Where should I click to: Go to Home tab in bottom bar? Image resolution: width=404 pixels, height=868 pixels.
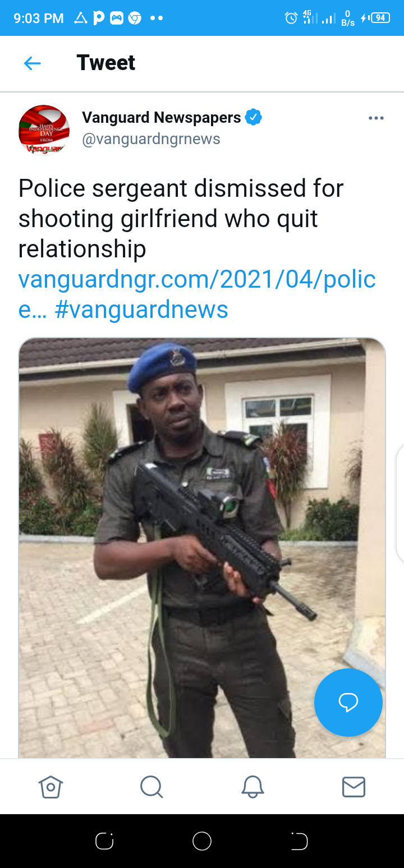click(50, 786)
